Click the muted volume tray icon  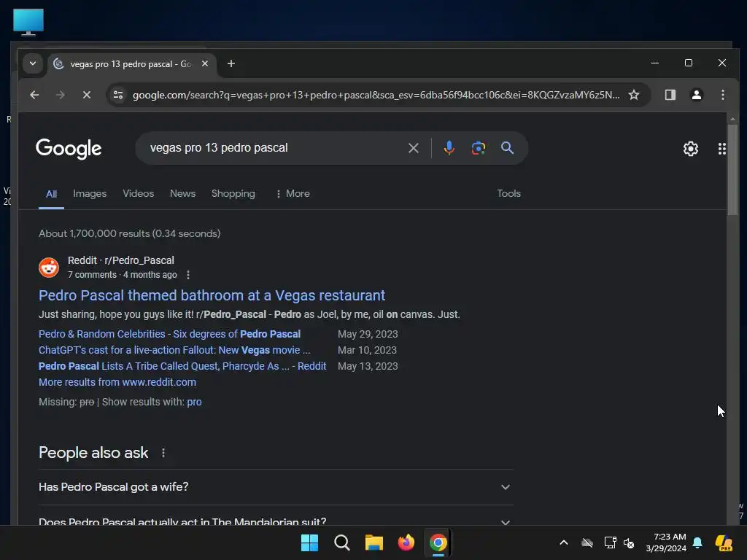pyautogui.click(x=629, y=542)
